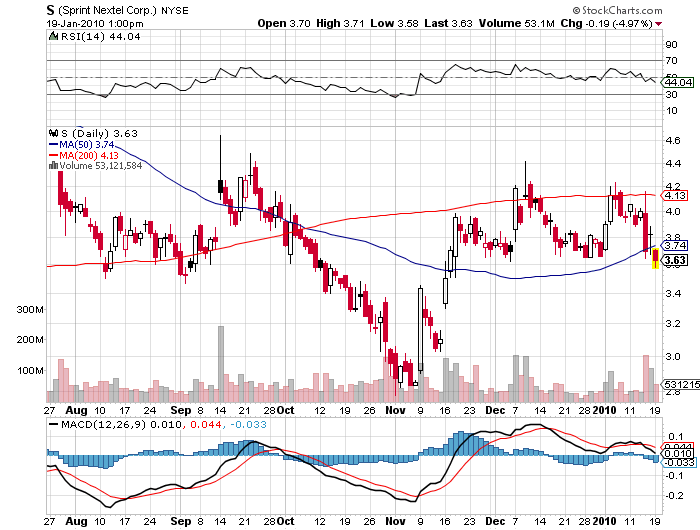Click the black MACD line legend marker
This screenshot has width=700, height=530.
[x=53, y=425]
